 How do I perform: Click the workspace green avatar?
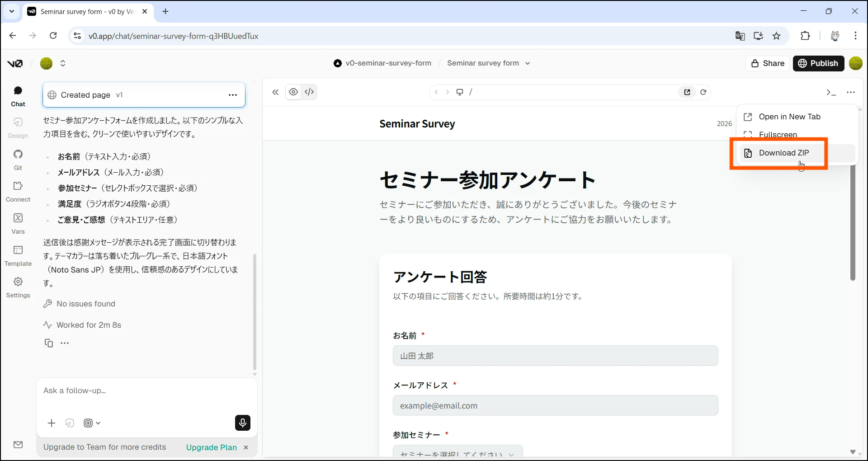click(47, 63)
